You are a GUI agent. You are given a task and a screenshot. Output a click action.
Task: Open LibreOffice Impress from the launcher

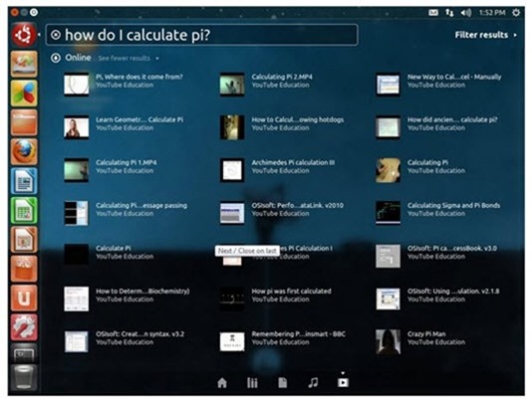pos(24,240)
